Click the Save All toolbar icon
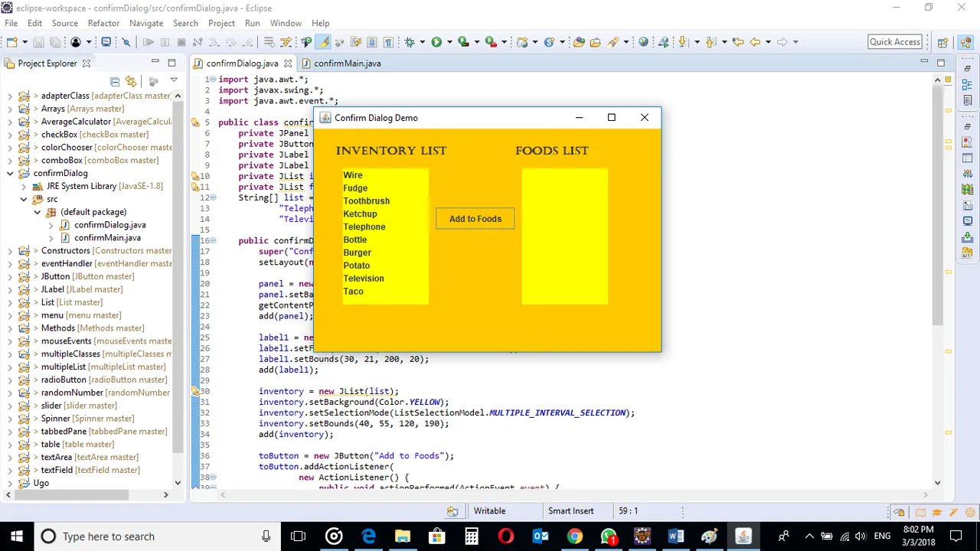980x551 pixels. [x=55, y=42]
